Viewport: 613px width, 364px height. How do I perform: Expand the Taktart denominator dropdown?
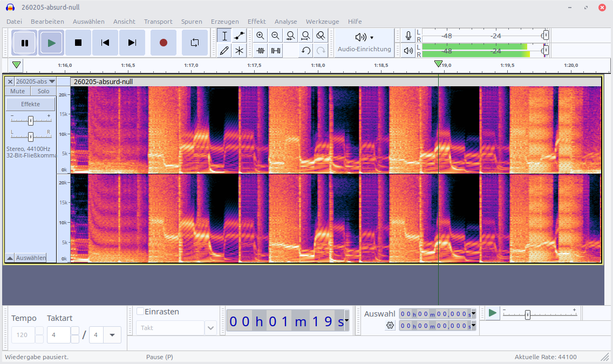tap(112, 335)
